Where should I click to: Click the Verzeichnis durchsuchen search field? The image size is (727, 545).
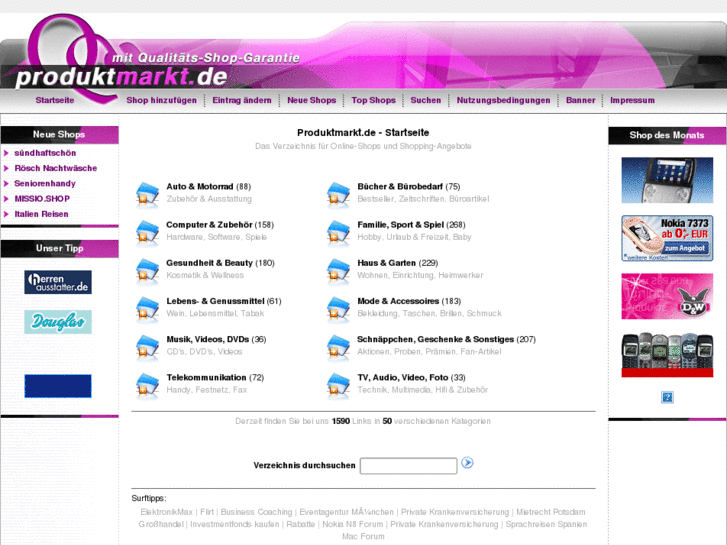(x=408, y=466)
